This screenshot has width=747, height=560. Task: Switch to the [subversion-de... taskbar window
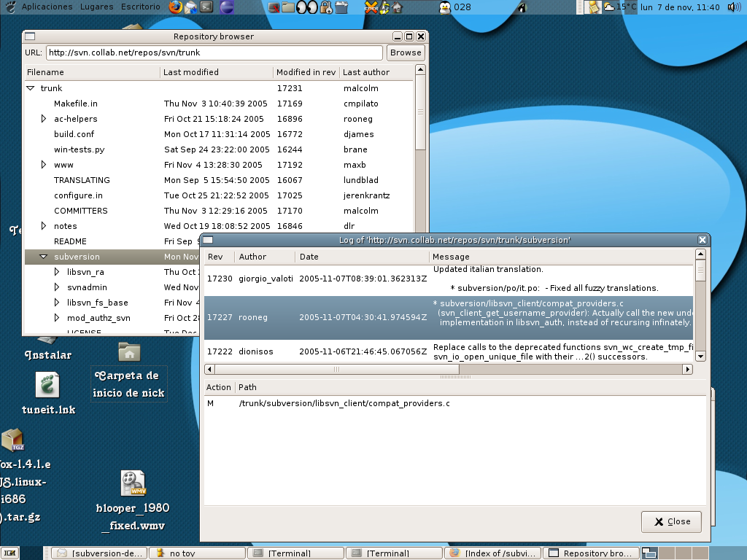click(99, 553)
